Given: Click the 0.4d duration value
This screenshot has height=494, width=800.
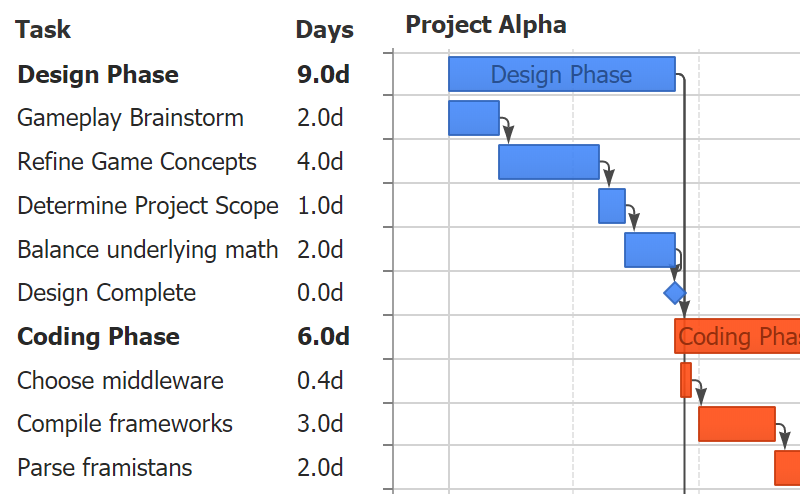Looking at the screenshot, I should (x=320, y=381).
